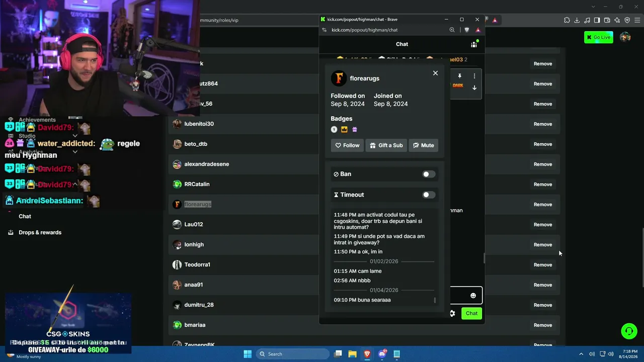Open the Brave hamburger menu
The width and height of the screenshot is (644, 362).
click(637, 20)
